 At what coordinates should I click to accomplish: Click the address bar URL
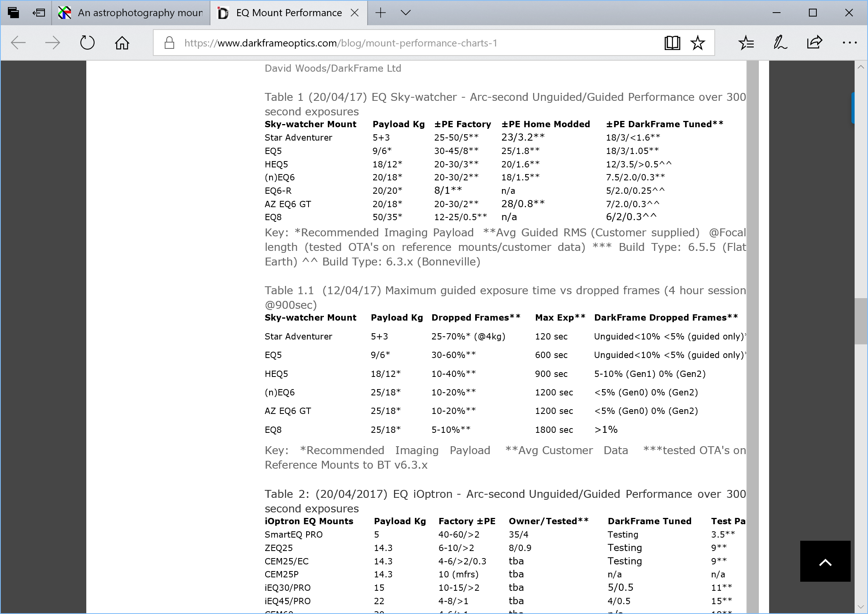(341, 43)
